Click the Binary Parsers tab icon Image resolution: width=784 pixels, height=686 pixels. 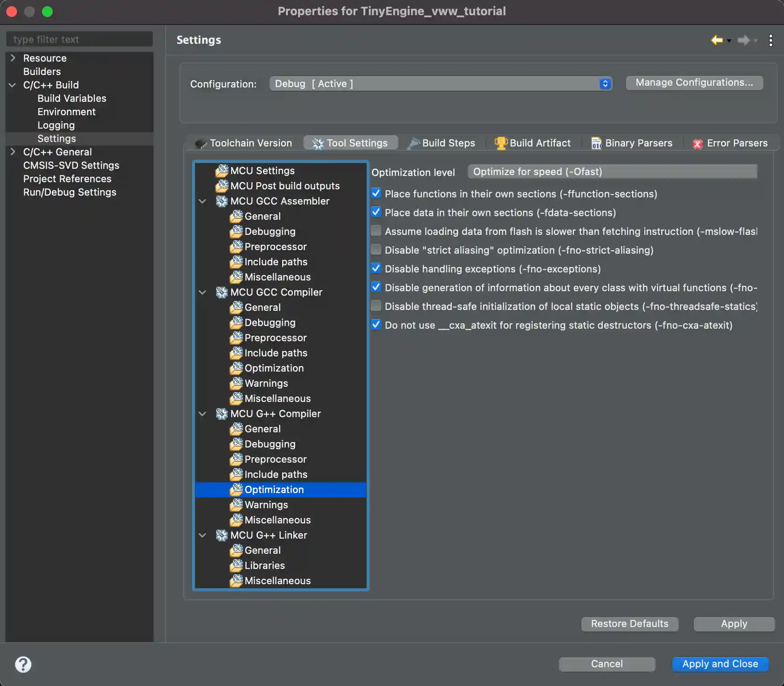click(596, 143)
